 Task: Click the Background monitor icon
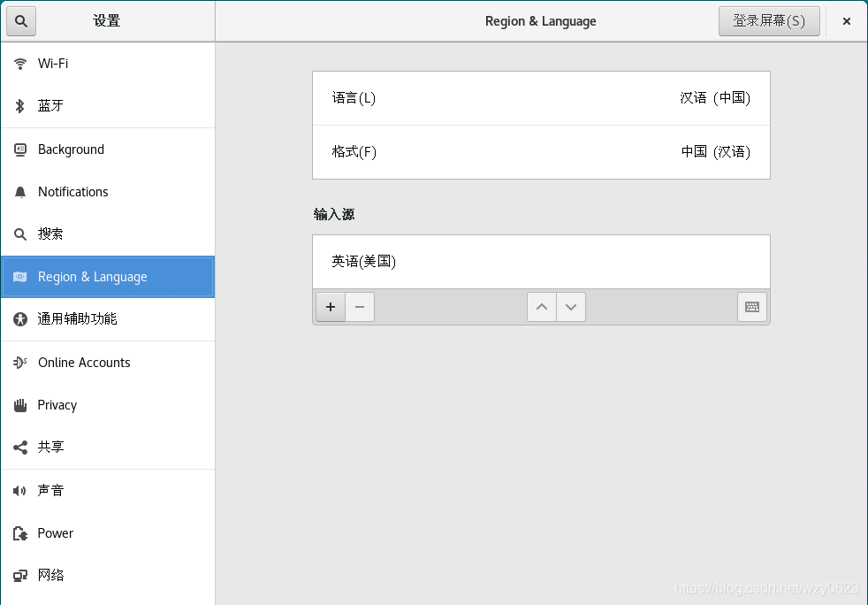20,149
